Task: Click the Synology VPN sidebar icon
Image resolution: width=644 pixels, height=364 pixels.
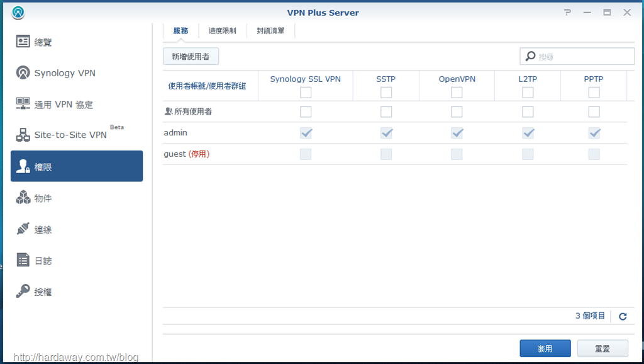Action: pyautogui.click(x=23, y=73)
